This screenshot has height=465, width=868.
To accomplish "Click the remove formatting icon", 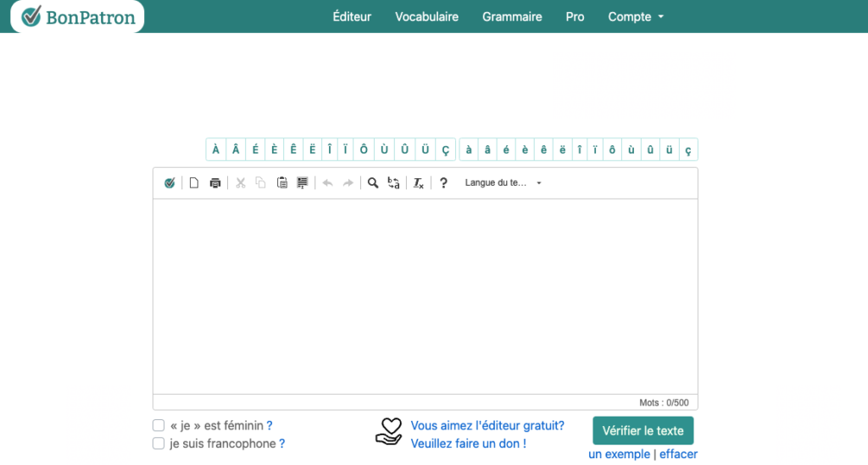I will [419, 183].
